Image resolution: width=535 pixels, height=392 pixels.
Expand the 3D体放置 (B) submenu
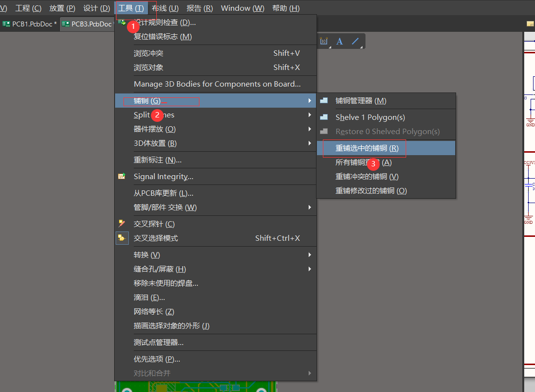(216, 143)
